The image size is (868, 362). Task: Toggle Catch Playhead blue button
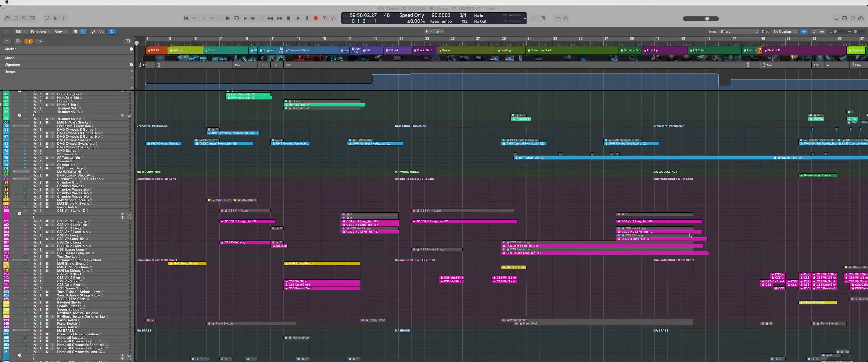112,32
